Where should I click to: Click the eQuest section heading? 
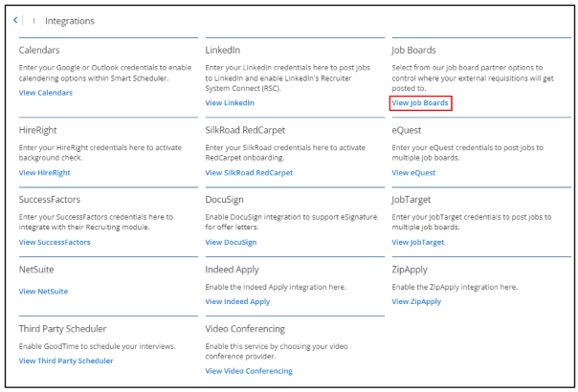tap(407, 130)
